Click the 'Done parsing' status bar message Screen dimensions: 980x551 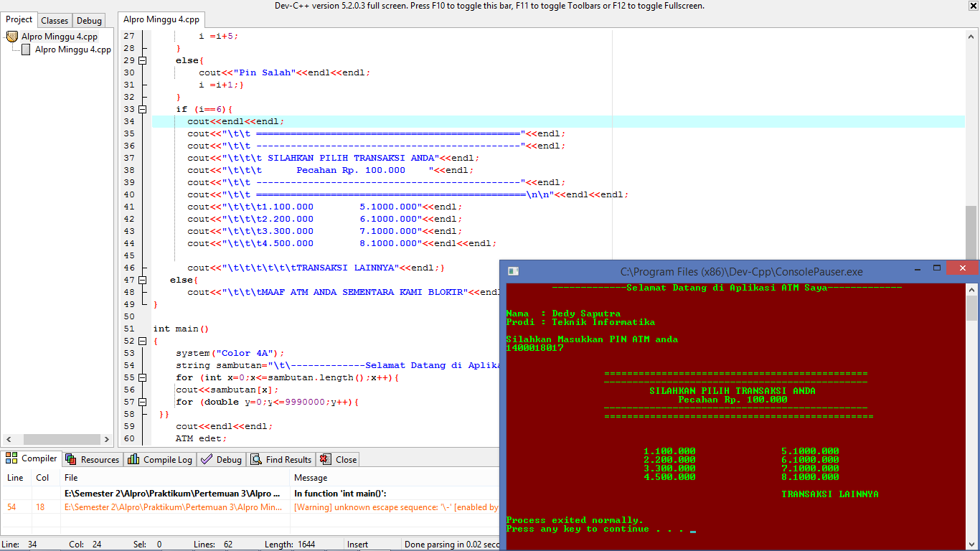point(452,545)
